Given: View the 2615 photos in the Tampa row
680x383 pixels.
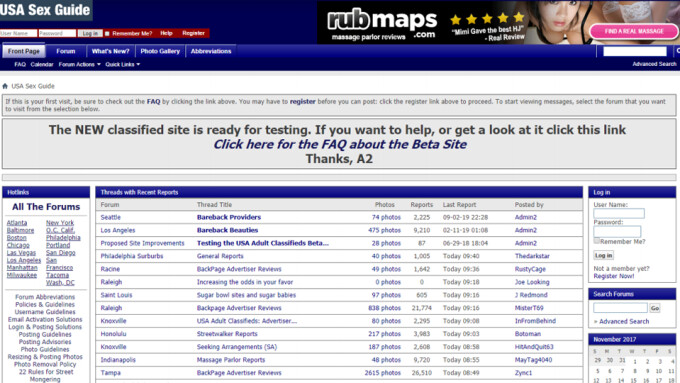Looking at the screenshot, I should click(382, 373).
